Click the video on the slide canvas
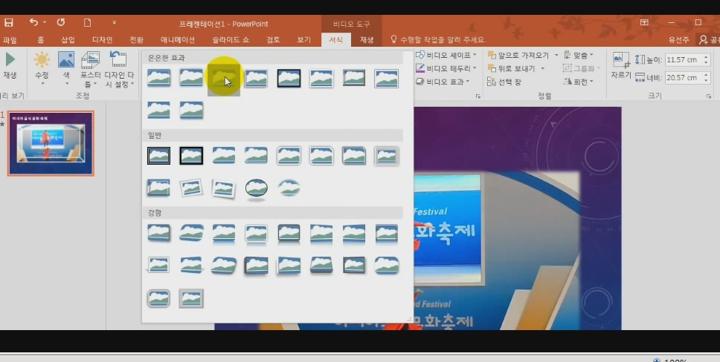720x362 pixels. pos(496,250)
